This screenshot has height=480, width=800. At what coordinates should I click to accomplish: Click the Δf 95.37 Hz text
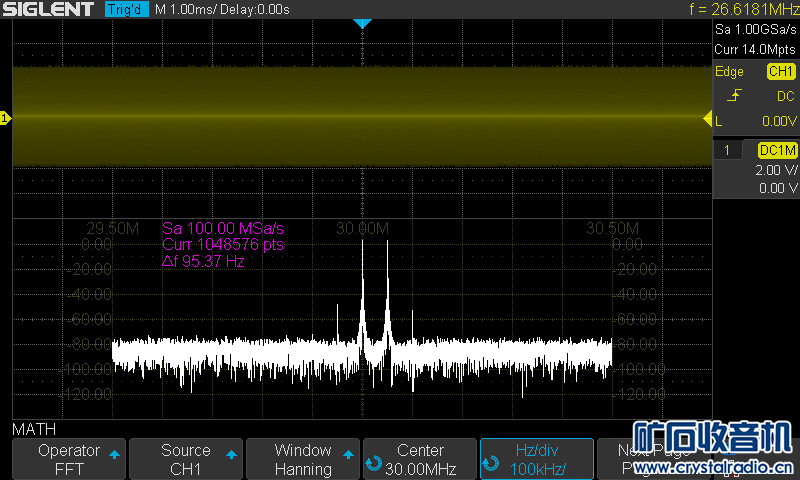point(203,261)
